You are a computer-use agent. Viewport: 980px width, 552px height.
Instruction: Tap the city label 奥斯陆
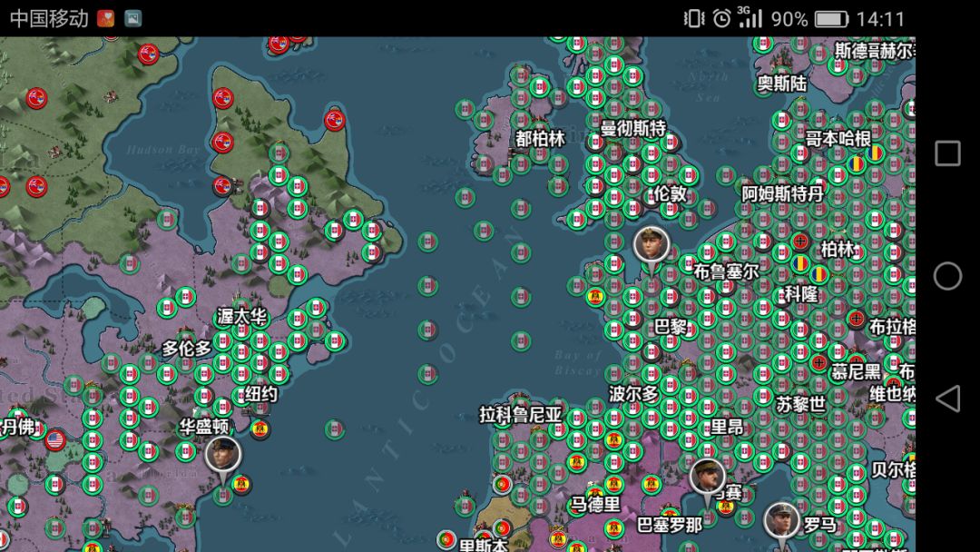point(782,84)
